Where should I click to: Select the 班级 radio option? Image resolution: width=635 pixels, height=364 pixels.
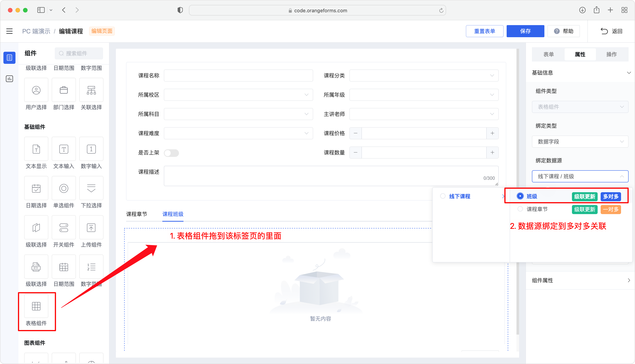coord(520,196)
